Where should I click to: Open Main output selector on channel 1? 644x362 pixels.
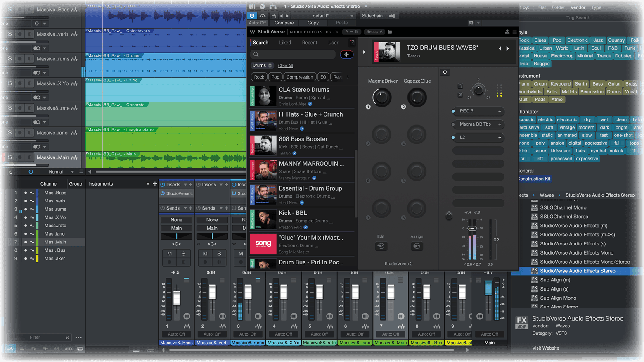pyautogui.click(x=176, y=228)
